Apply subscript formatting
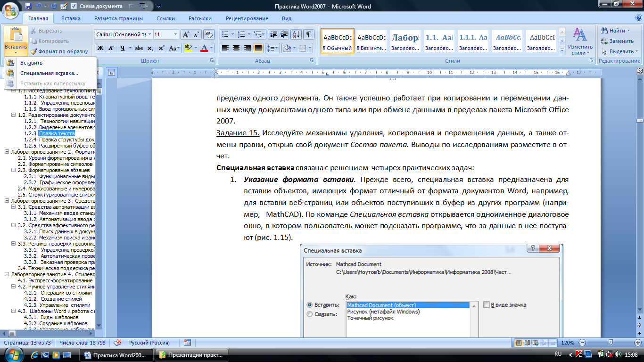Viewport: 644px width, 362px height. click(150, 48)
